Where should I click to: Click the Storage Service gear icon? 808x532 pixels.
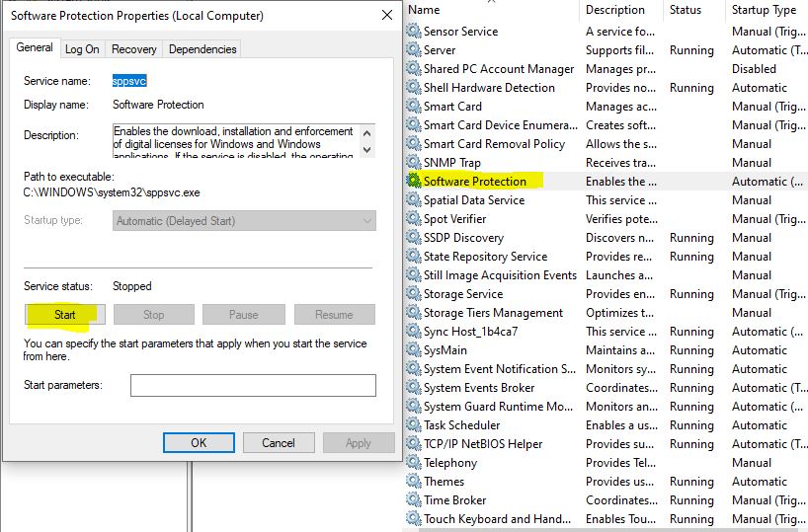tap(414, 293)
